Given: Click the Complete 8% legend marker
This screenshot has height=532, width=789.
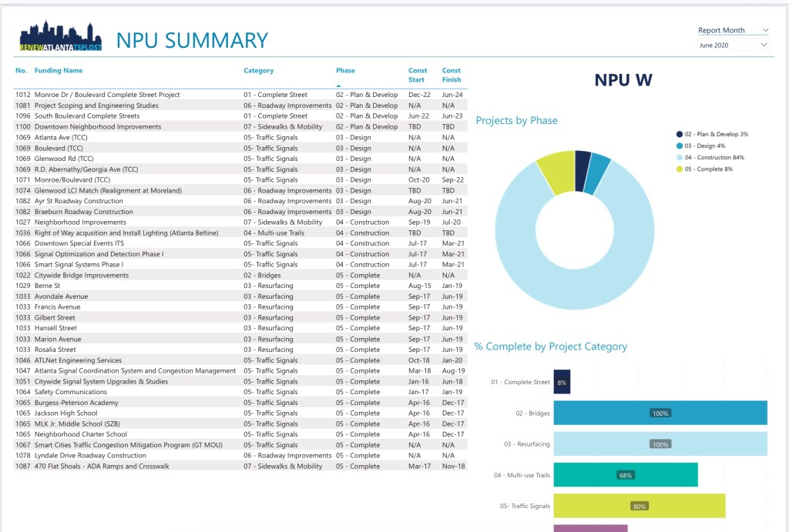Looking at the screenshot, I should coord(679,169).
